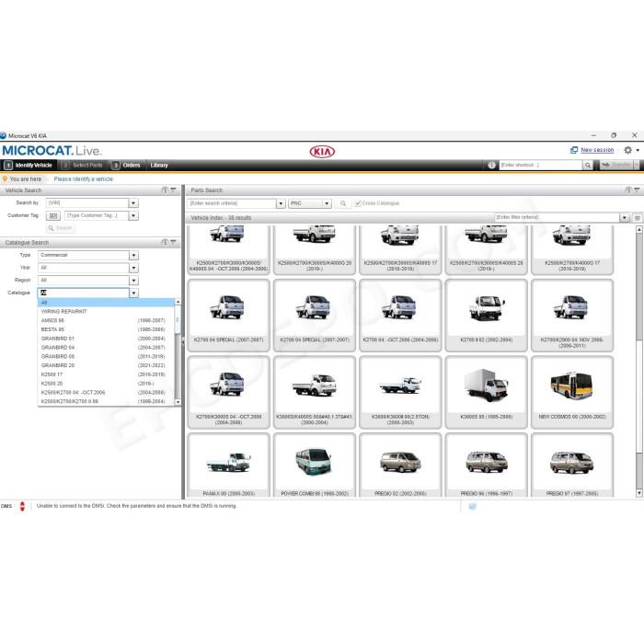Click the down arrow of the Catalogue list scrollbar

[x=178, y=402]
